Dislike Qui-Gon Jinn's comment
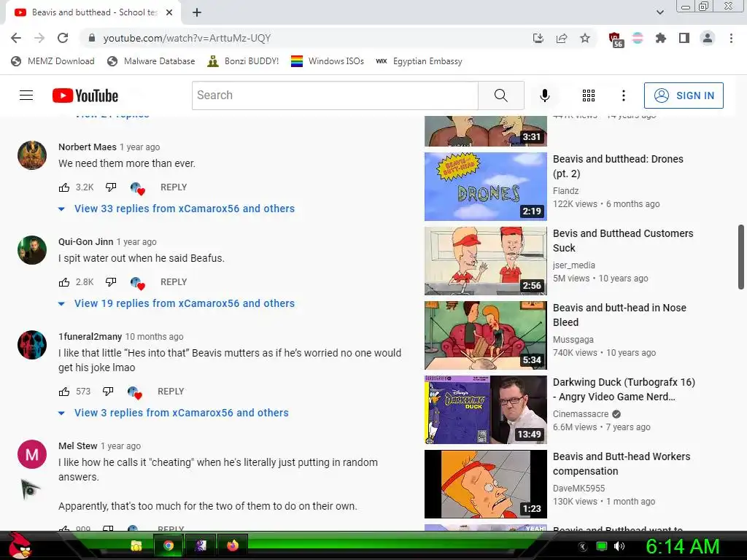 111,282
